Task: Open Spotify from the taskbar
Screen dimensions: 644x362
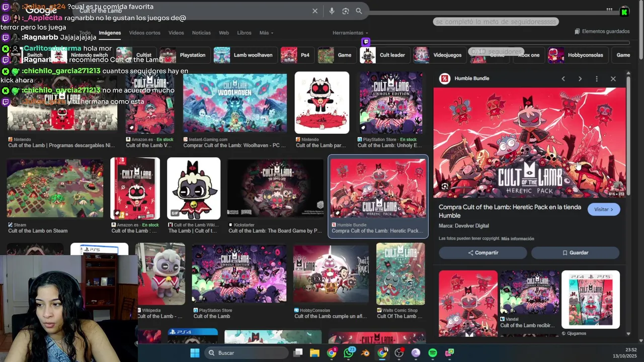Action: point(433,353)
